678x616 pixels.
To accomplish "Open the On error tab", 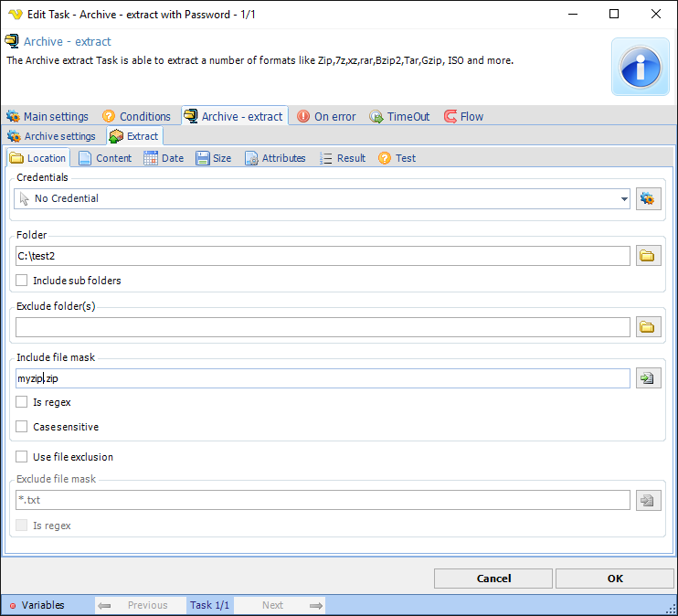I will click(x=326, y=116).
